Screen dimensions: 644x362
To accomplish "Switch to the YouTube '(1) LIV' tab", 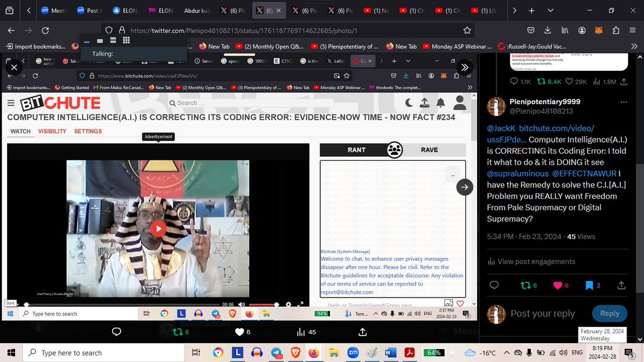I will (484, 10).
